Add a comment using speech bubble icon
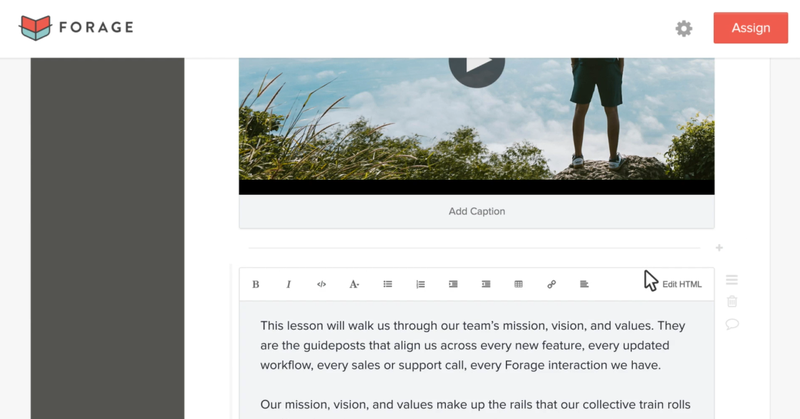This screenshot has height=419, width=800. [x=732, y=324]
